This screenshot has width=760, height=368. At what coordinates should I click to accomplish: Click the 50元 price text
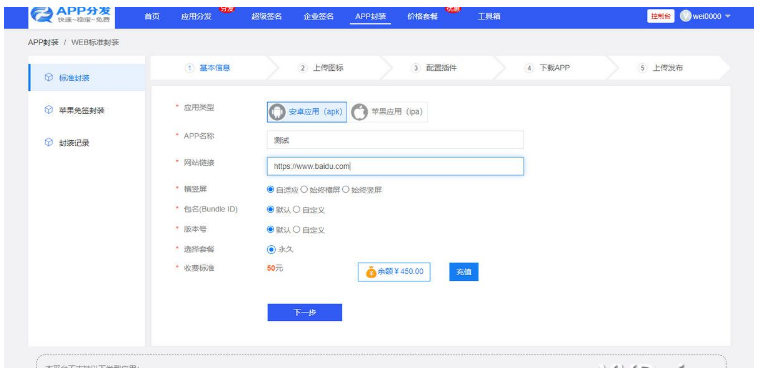pyautogui.click(x=275, y=268)
